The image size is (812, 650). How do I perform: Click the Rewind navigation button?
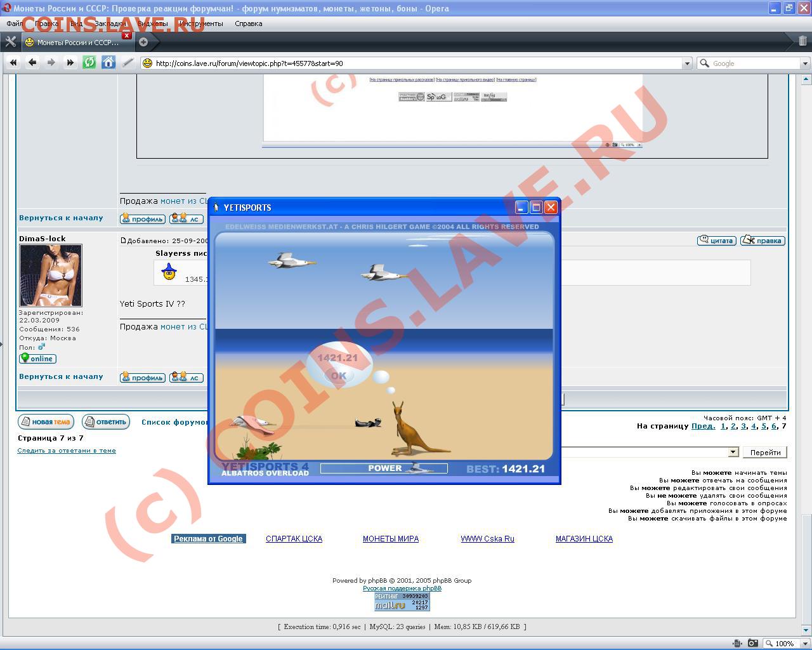click(13, 63)
